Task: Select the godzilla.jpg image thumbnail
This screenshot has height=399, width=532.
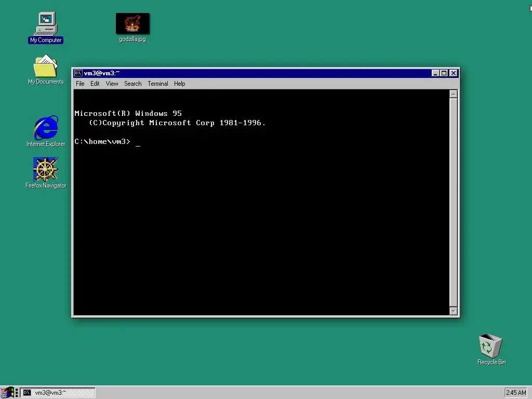Action: (132, 24)
